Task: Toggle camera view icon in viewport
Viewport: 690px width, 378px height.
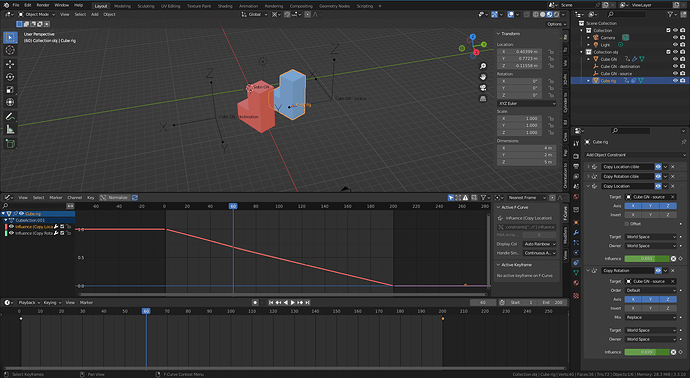Action: coord(483,88)
